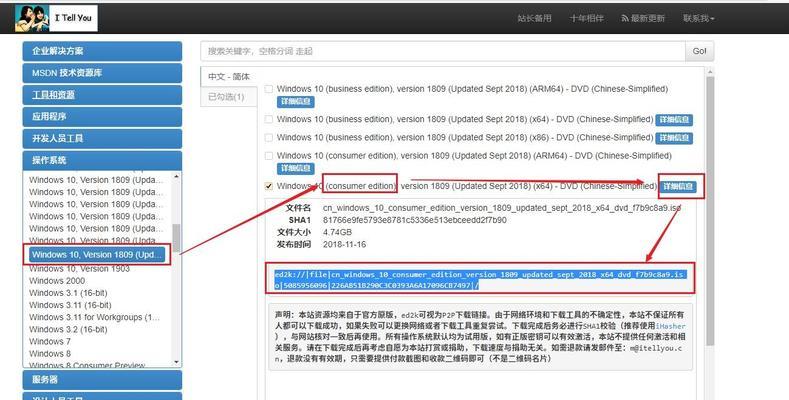Viewport: 789px width, 400px height.
Task: Check business edition x64 DVD checkbox
Action: [269, 119]
